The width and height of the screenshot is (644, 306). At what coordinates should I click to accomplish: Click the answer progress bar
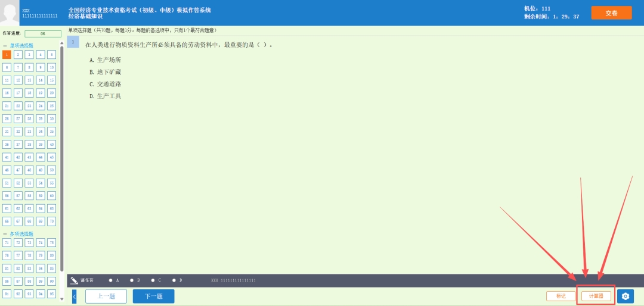(x=43, y=34)
